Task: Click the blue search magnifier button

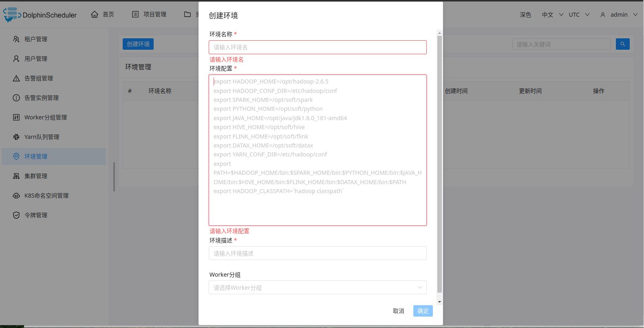Action: tap(622, 44)
